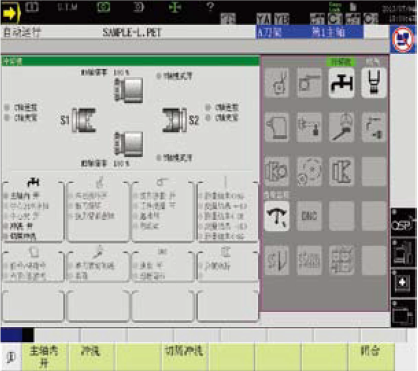The height and width of the screenshot is (371, 418).
Task: Select the robot arm wrench icon
Action: point(341,127)
